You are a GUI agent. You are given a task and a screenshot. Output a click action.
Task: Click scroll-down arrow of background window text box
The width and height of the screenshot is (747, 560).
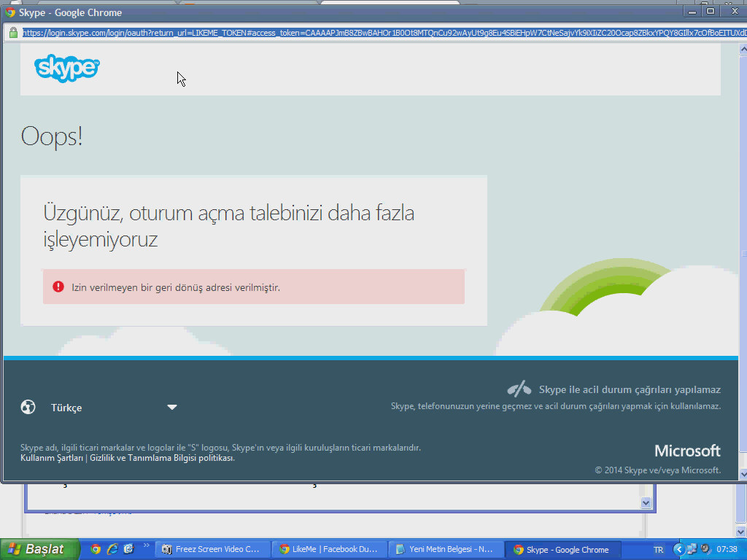(646, 502)
